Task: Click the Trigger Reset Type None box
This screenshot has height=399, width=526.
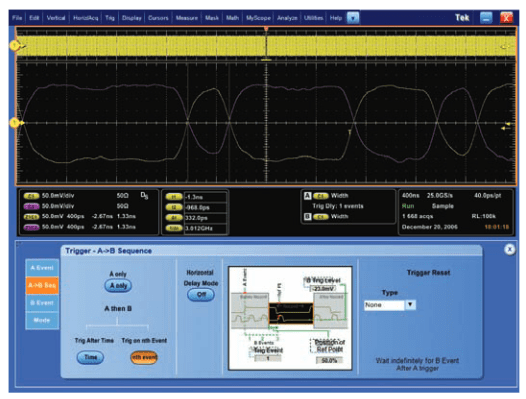Action: pyautogui.click(x=384, y=305)
